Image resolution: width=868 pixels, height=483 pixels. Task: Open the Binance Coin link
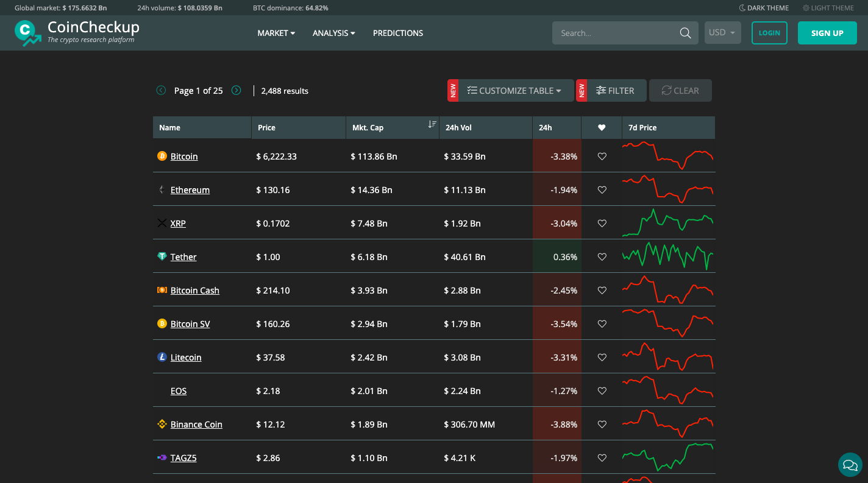click(196, 425)
